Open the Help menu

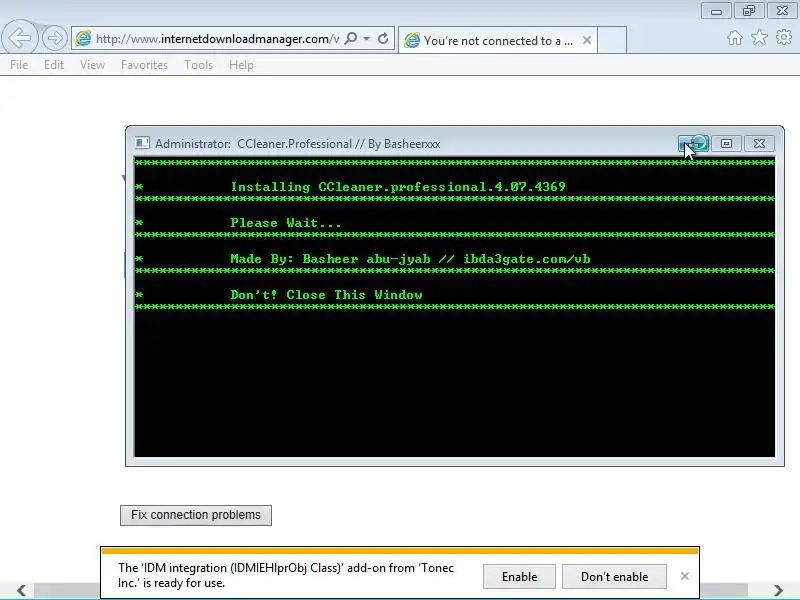[241, 65]
